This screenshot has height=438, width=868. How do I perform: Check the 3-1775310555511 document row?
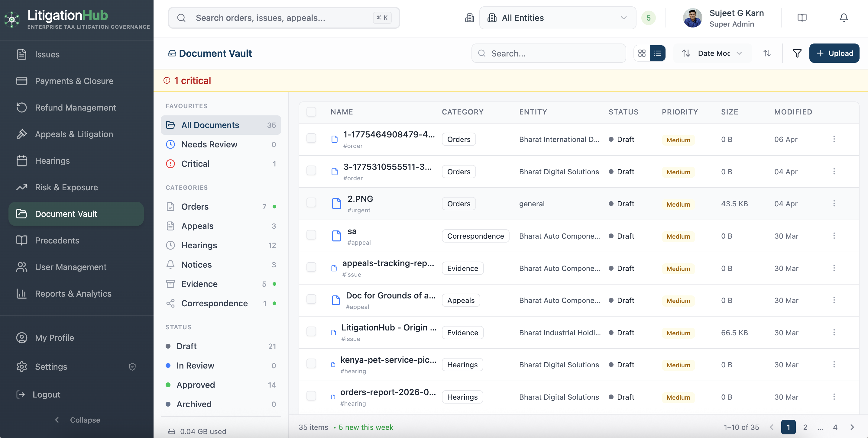pos(311,170)
